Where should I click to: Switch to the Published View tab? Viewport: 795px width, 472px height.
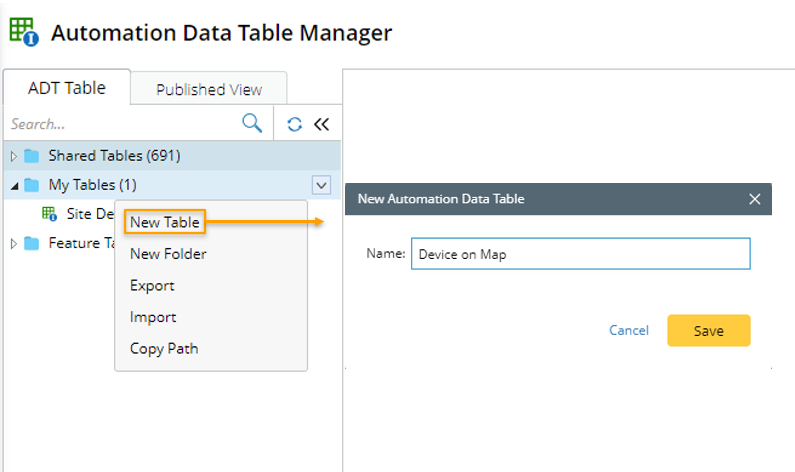pyautogui.click(x=209, y=89)
